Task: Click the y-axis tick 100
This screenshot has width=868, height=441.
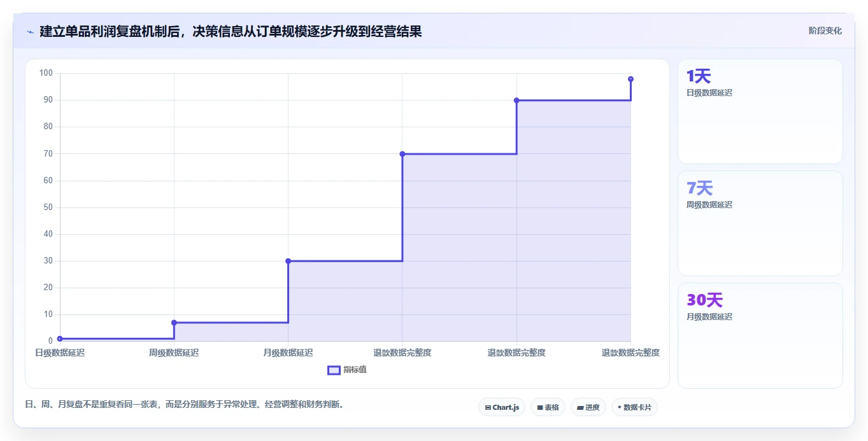Action: (x=46, y=73)
